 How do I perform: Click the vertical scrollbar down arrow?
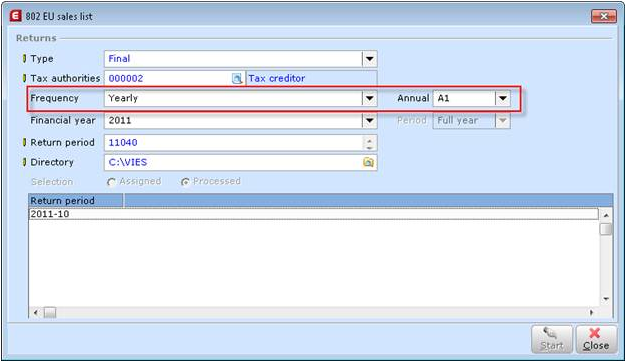606,299
